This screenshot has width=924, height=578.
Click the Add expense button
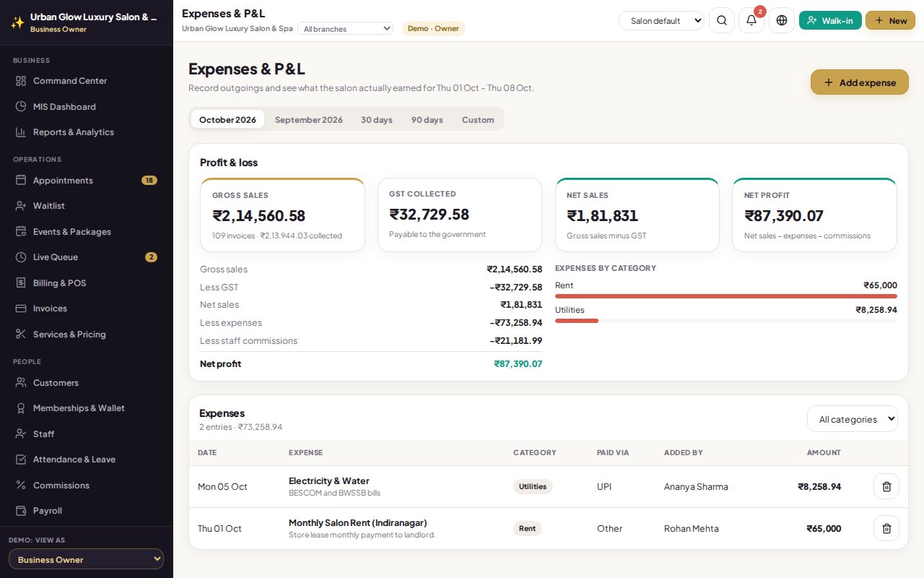[860, 82]
